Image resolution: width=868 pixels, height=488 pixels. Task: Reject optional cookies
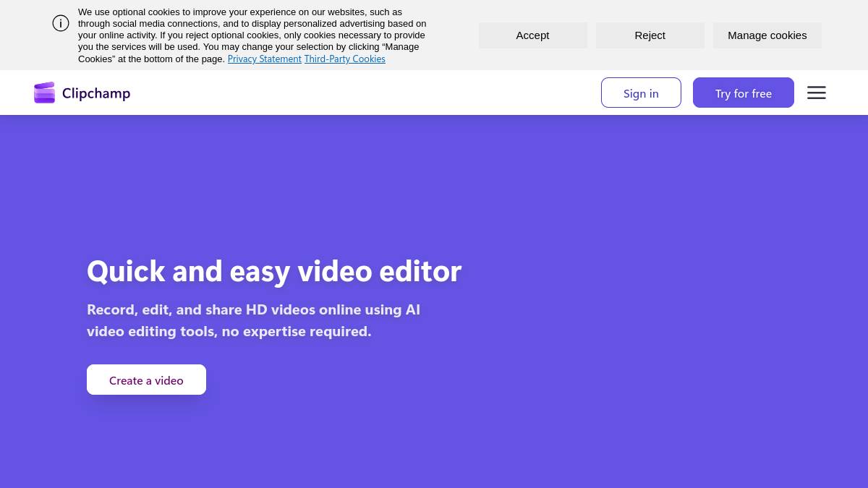[x=650, y=35]
